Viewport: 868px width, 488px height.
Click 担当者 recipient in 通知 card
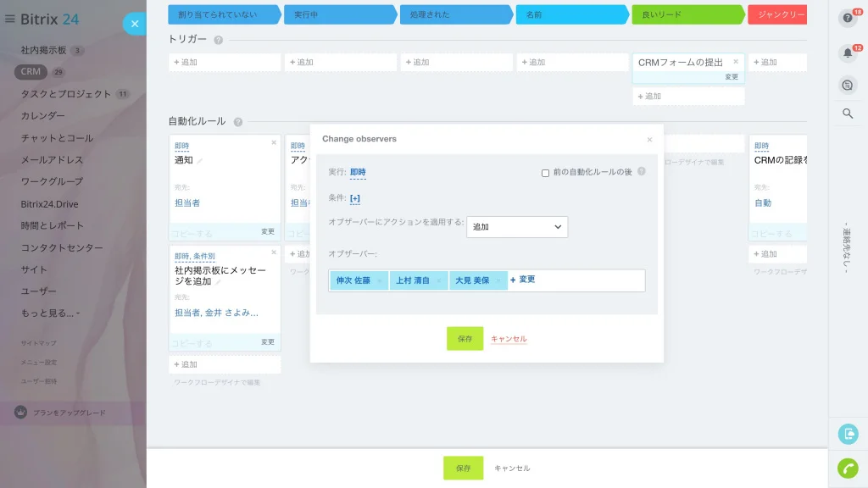tap(187, 203)
